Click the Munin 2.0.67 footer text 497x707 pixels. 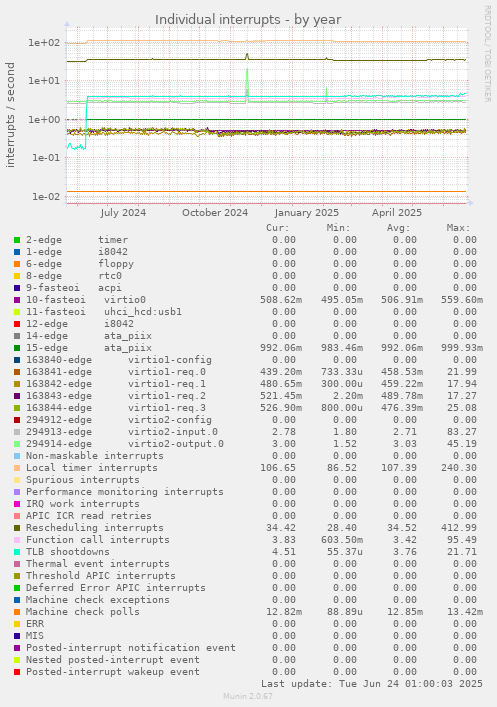tap(248, 696)
